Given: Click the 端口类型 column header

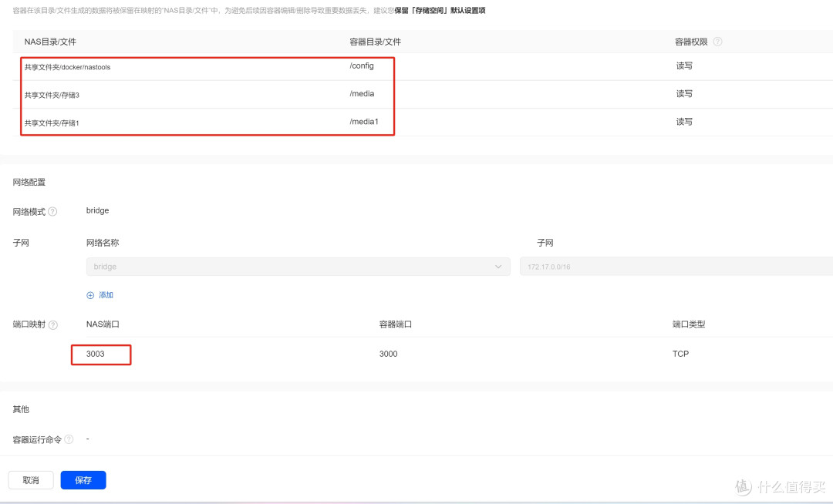Looking at the screenshot, I should click(689, 324).
